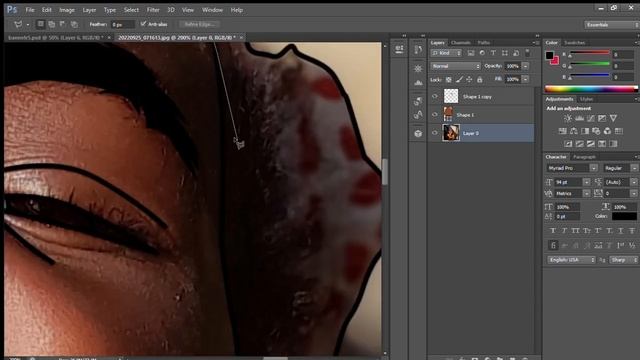Toggle the Anti-alias checkbox

pos(143,24)
